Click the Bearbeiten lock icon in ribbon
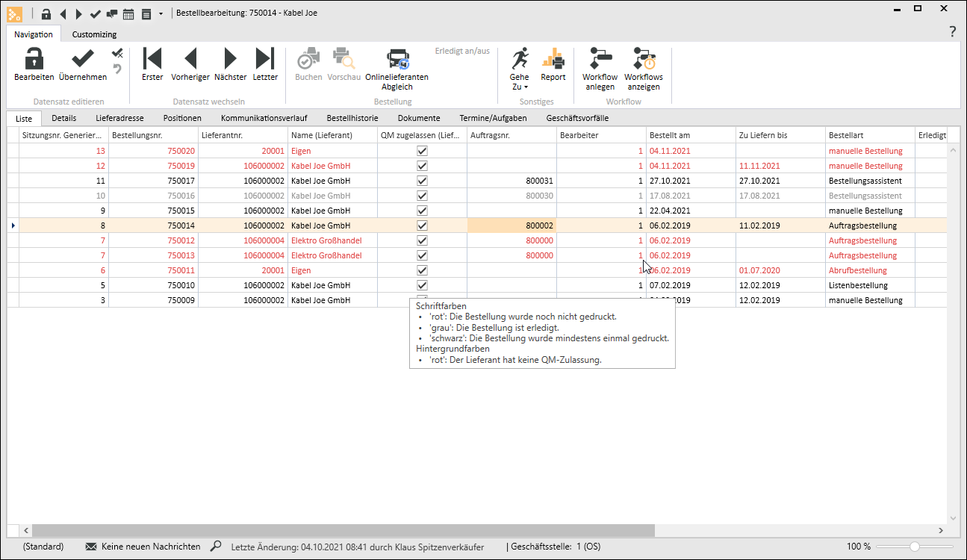The height and width of the screenshot is (560, 967). (34, 60)
